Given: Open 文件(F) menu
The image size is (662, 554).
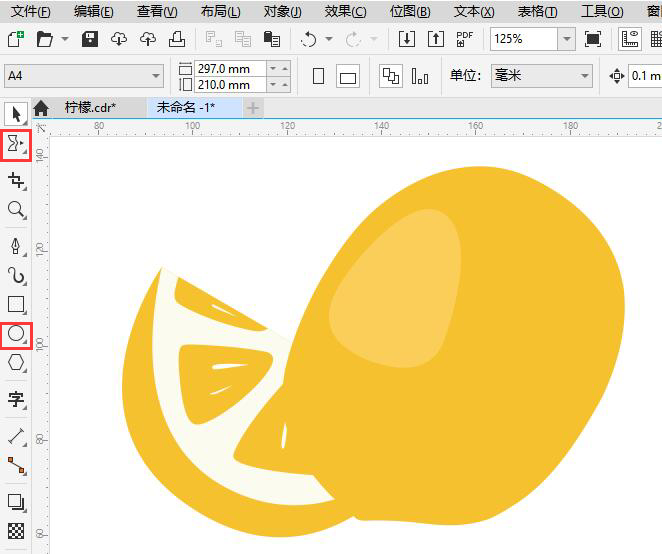Looking at the screenshot, I should click(30, 11).
